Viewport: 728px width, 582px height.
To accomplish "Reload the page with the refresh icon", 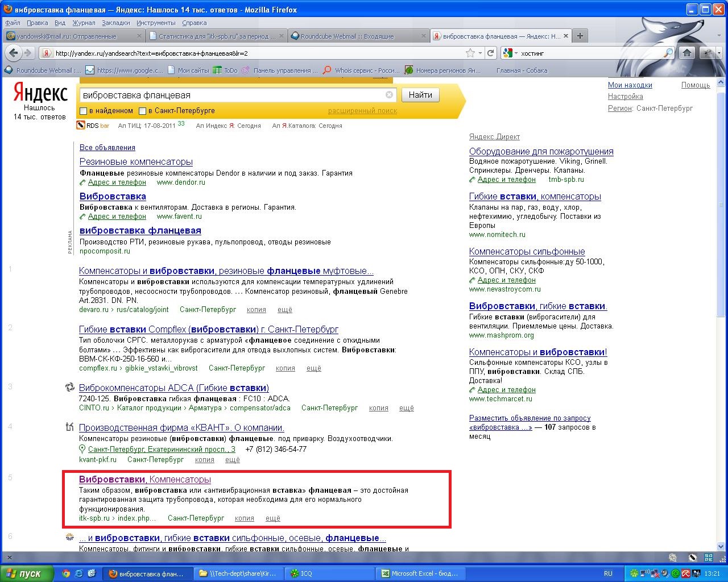I will point(490,53).
